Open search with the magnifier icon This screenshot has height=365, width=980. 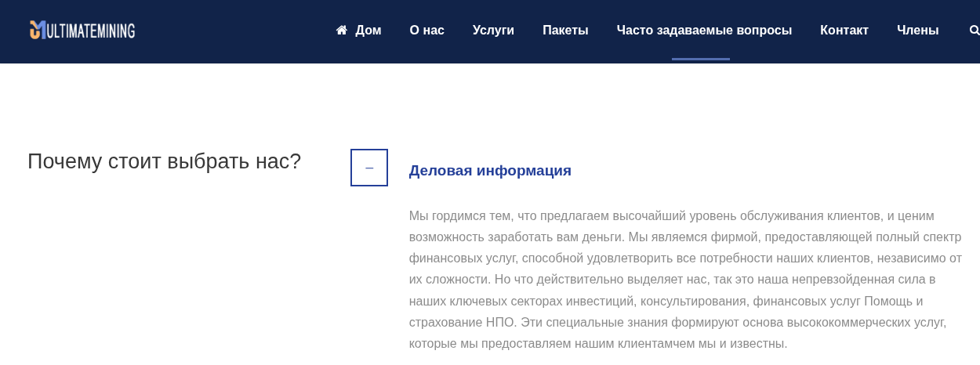click(x=974, y=31)
